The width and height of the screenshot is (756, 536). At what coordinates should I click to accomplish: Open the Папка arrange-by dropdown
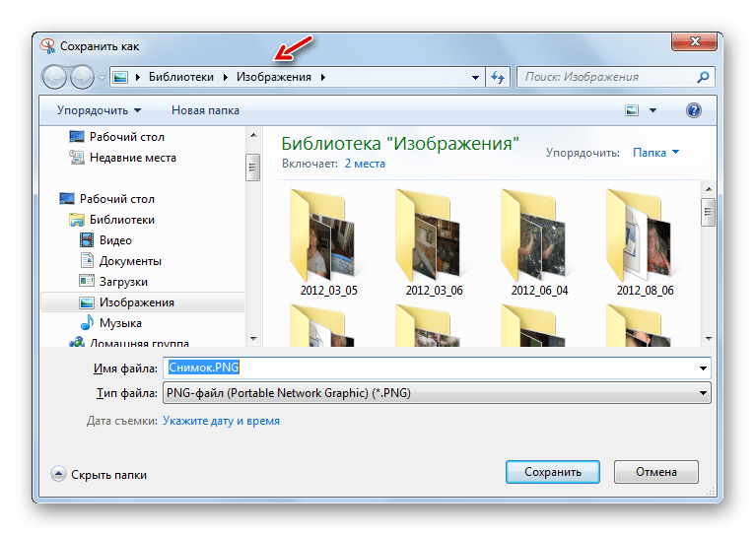(x=655, y=153)
